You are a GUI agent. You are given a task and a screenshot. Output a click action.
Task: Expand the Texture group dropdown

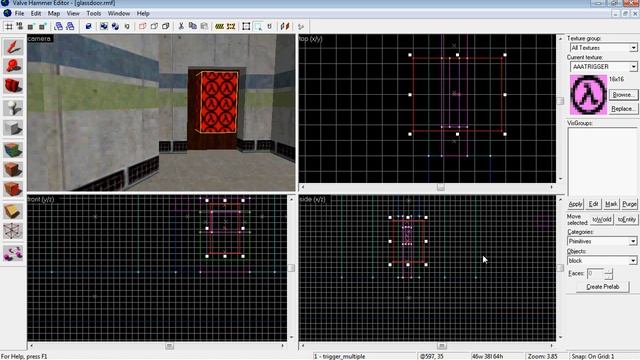coord(633,48)
